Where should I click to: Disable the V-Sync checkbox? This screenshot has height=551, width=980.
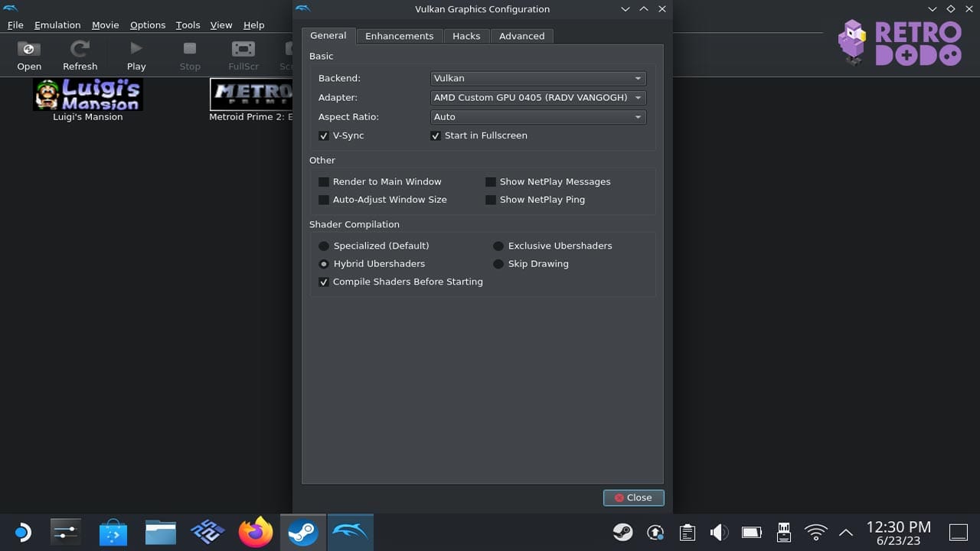324,135
